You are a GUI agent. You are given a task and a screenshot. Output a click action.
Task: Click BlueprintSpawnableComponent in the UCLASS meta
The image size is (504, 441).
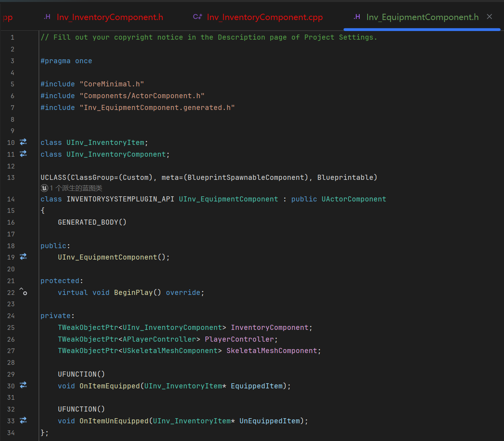(x=246, y=177)
